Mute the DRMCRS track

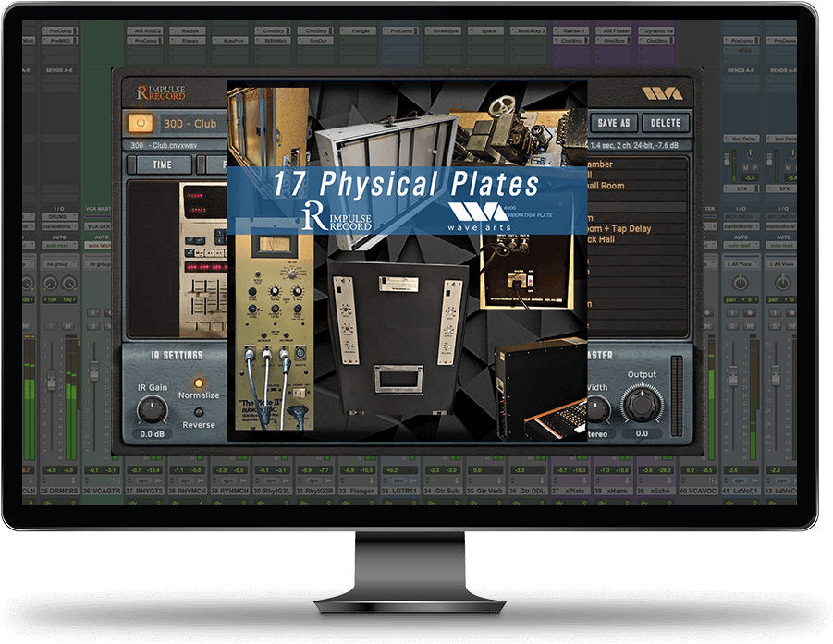68,325
